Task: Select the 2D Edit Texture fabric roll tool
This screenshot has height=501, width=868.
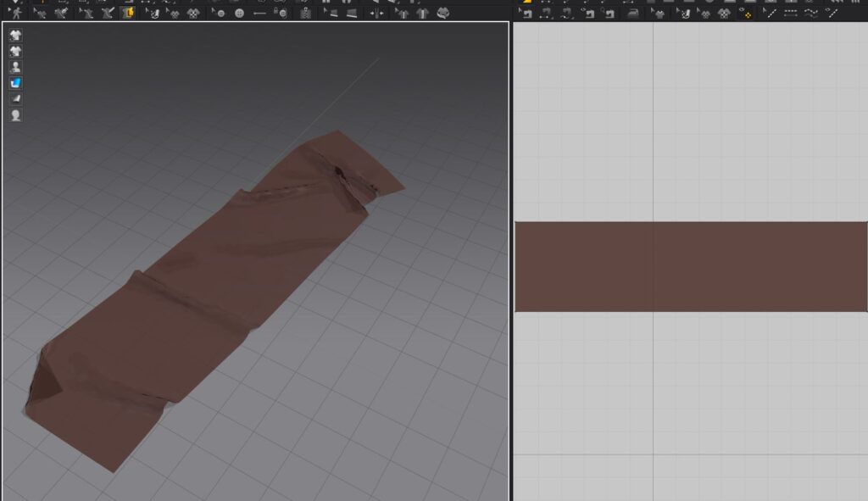Action: pos(684,13)
